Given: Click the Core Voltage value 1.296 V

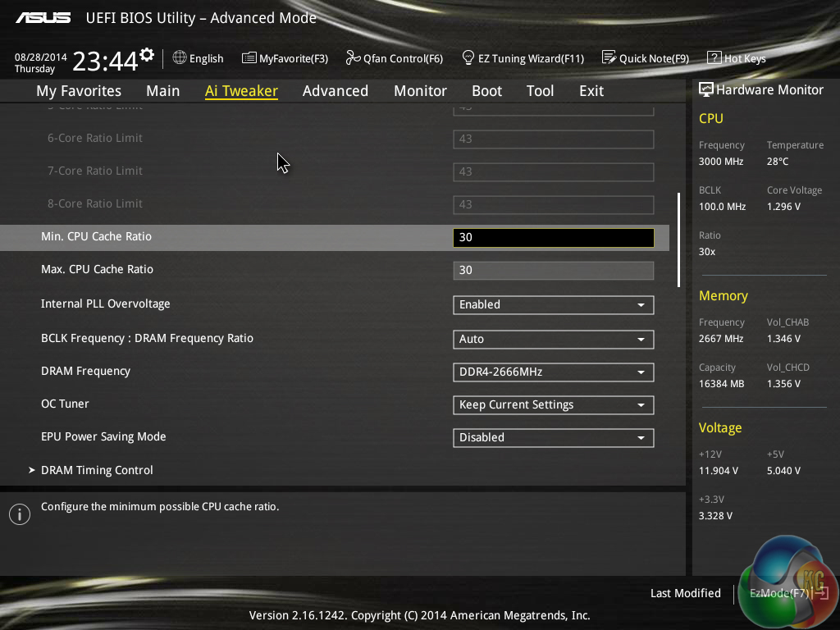Looking at the screenshot, I should (x=783, y=206).
